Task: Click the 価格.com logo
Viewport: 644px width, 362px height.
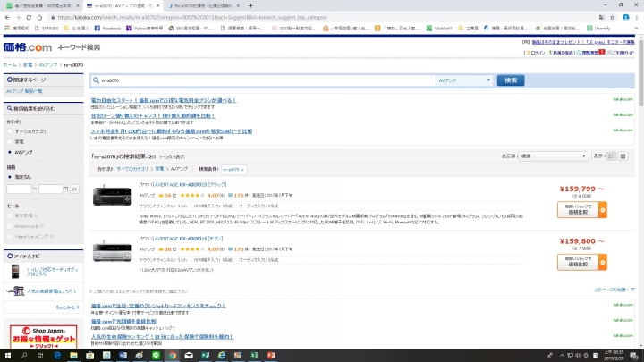Action: point(28,47)
